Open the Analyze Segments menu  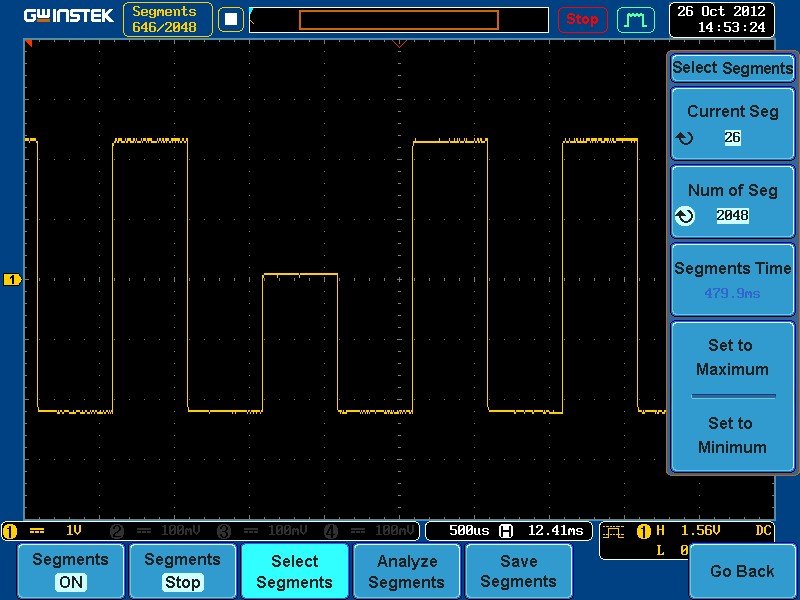click(x=407, y=571)
